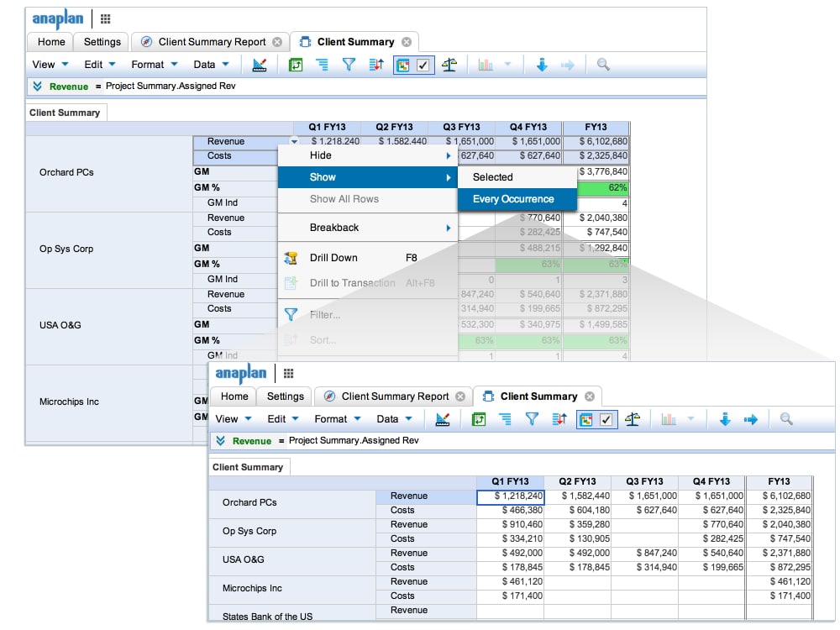Image resolution: width=840 pixels, height=630 pixels.
Task: Click formula field Project Summary.Assigned Rev in front window
Action: pos(354,440)
